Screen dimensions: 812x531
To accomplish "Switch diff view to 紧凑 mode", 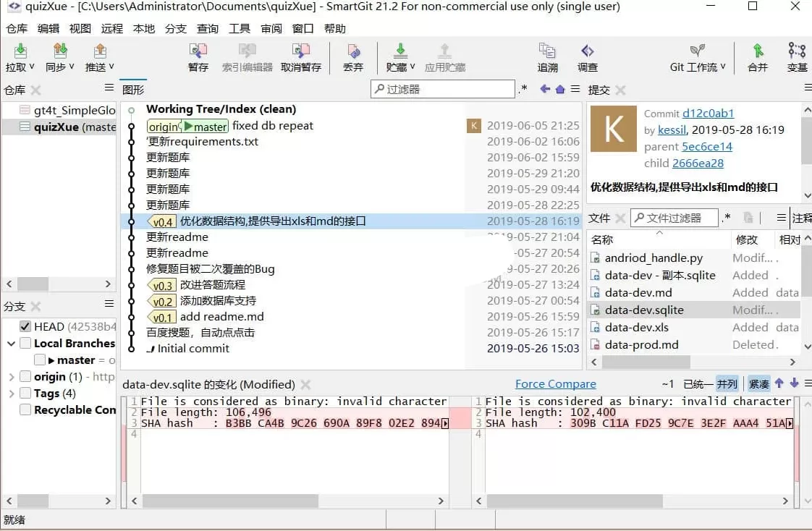I will click(758, 383).
